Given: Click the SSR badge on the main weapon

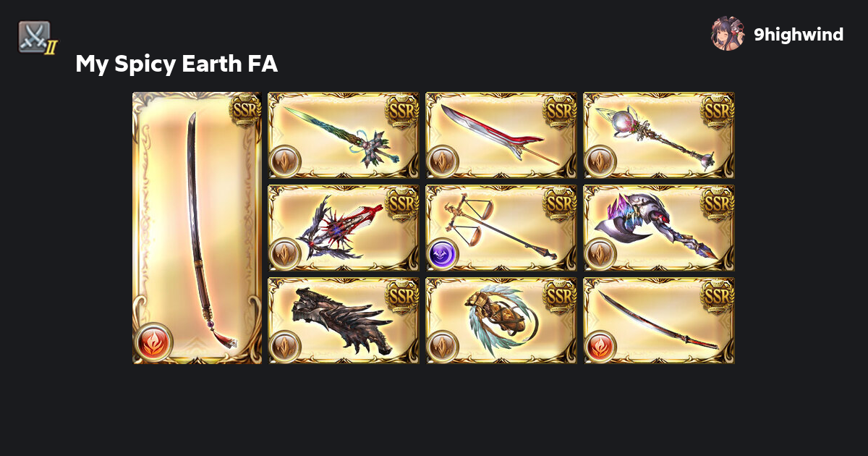Looking at the screenshot, I should click(x=245, y=109).
